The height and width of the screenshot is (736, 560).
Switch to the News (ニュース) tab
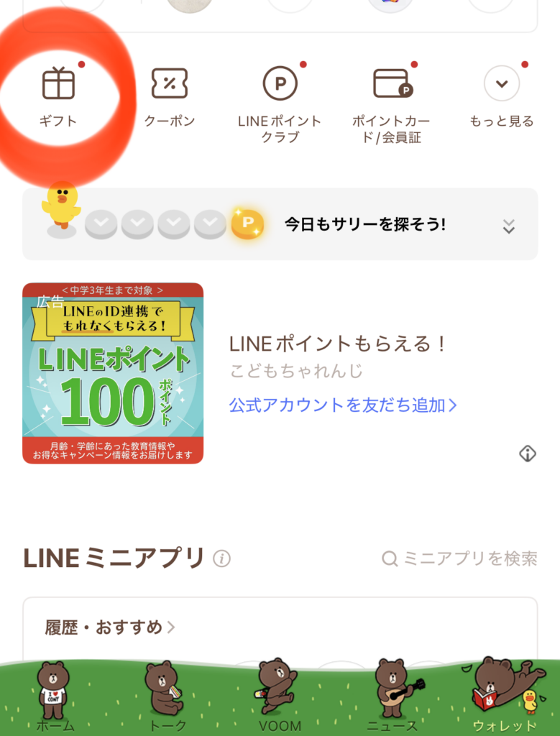tap(393, 694)
